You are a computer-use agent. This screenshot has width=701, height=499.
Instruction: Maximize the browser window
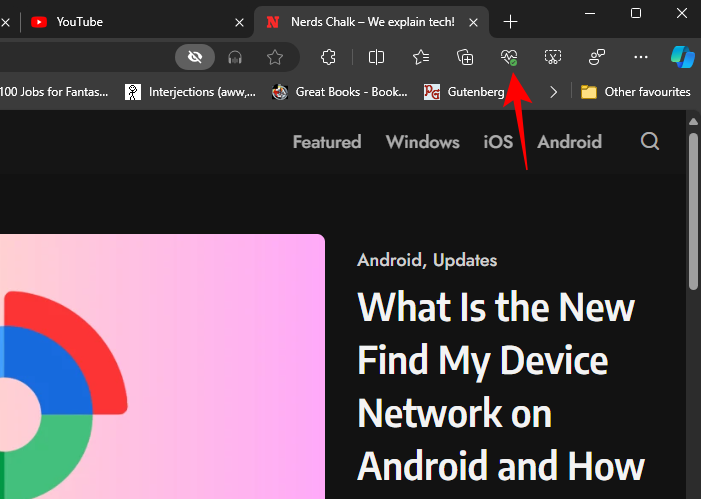point(636,13)
